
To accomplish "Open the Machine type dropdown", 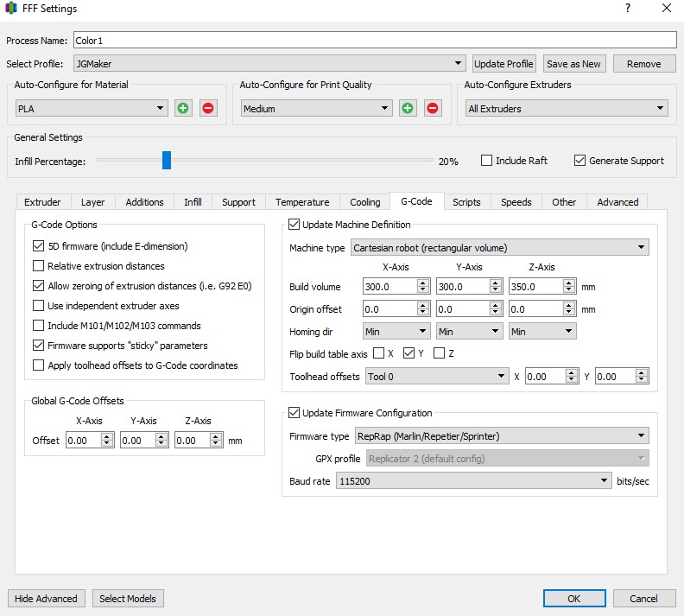I will 499,247.
